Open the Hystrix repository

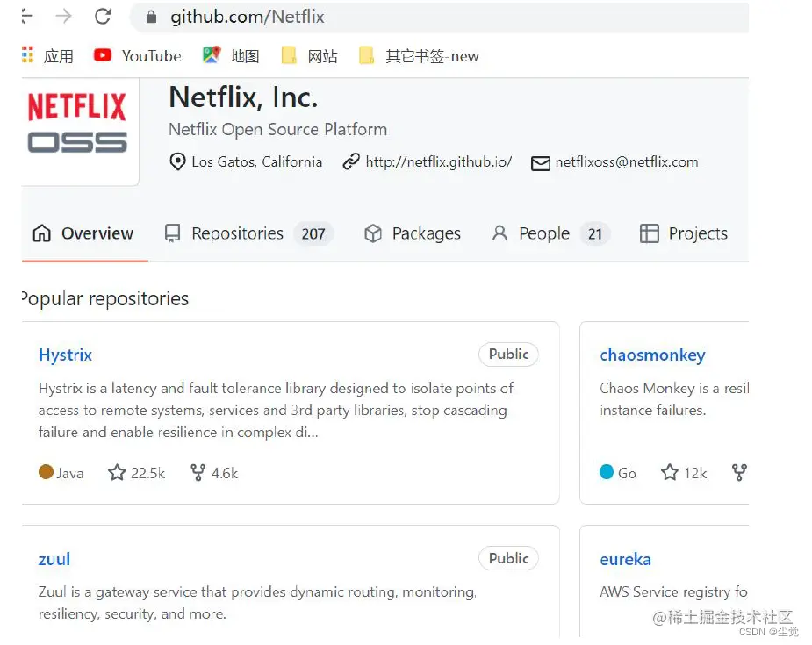click(x=65, y=355)
